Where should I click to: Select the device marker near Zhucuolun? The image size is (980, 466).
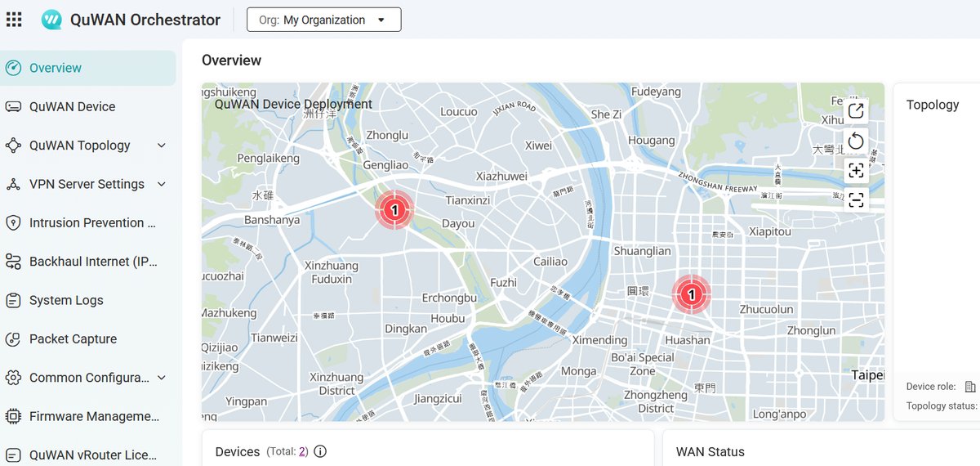pyautogui.click(x=692, y=293)
